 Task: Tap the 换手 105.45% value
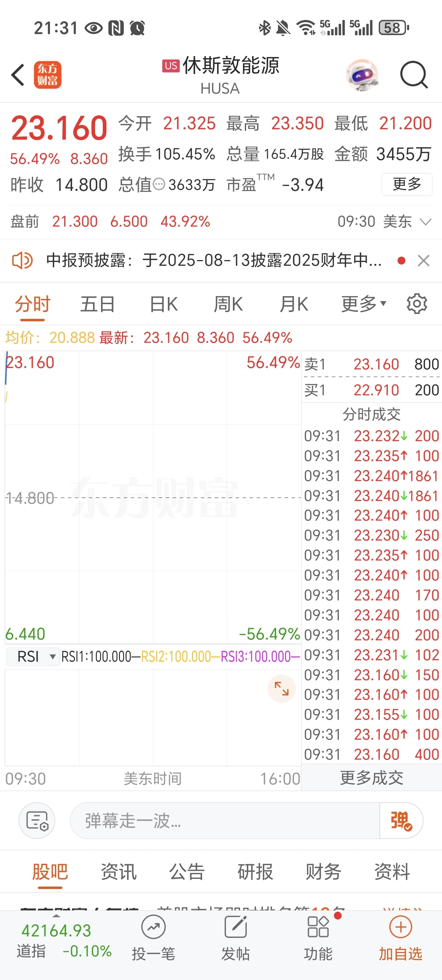pyautogui.click(x=185, y=154)
